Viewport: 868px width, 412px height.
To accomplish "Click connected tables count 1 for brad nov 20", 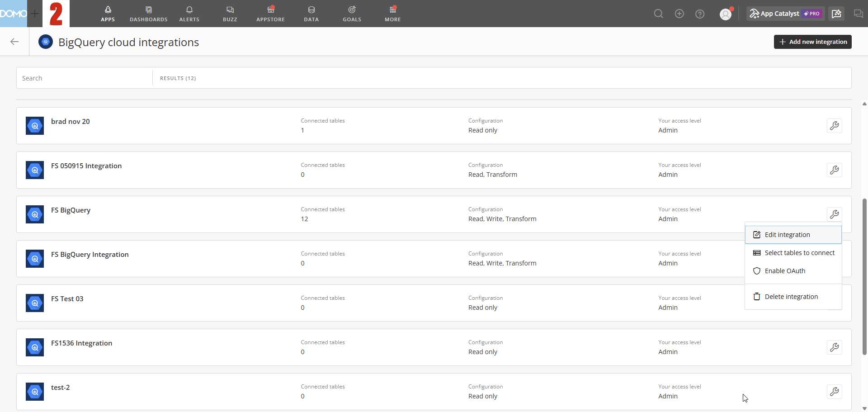I will (x=302, y=130).
